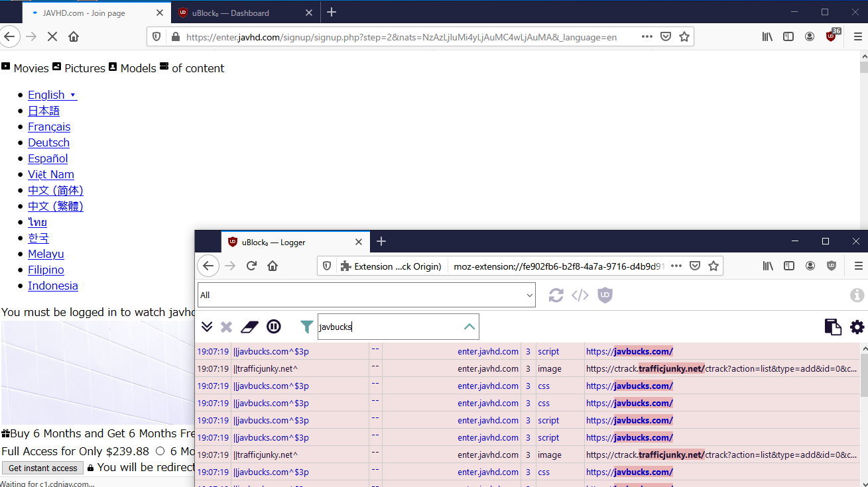Stop loading the JAVHD page
This screenshot has height=487, width=868.
pos(52,37)
